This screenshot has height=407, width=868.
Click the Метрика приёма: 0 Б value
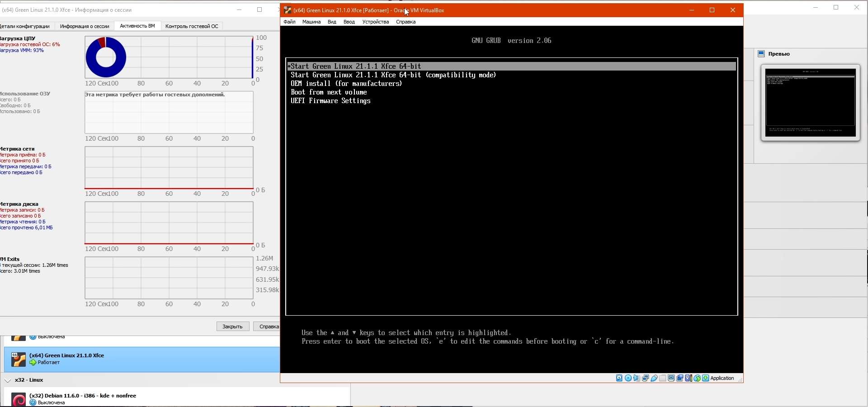tap(23, 155)
